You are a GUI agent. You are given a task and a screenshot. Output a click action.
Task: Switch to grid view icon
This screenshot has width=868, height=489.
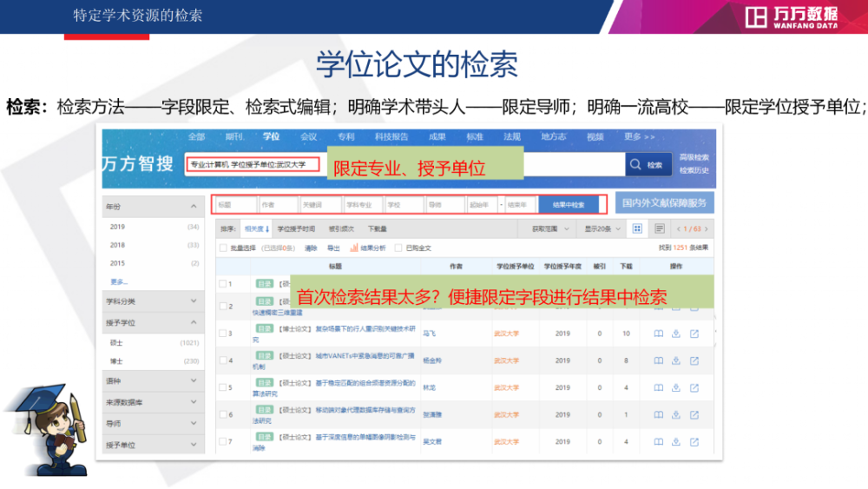[x=638, y=228]
